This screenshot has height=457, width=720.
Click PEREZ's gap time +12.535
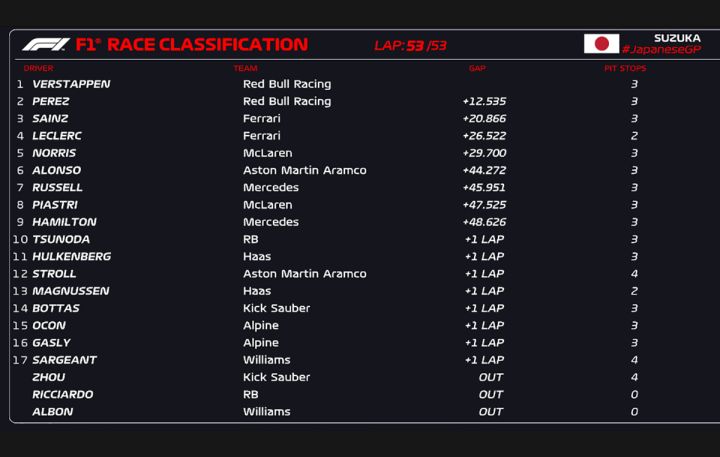click(484, 101)
